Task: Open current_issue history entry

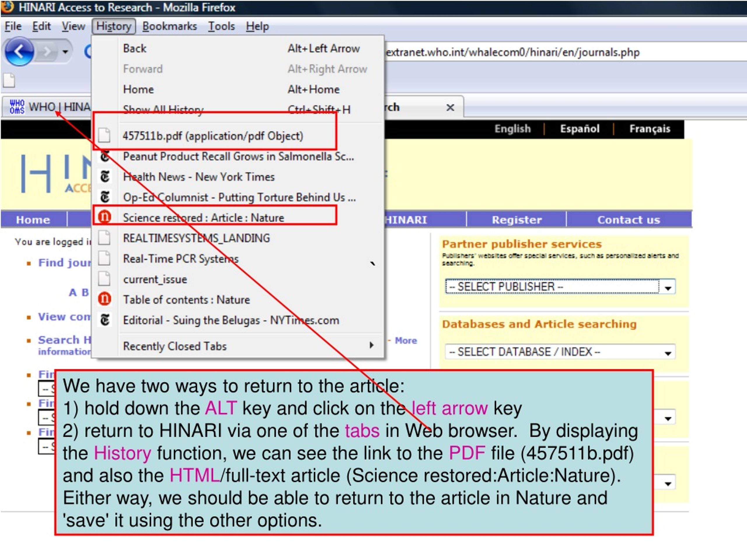Action: (x=238, y=279)
